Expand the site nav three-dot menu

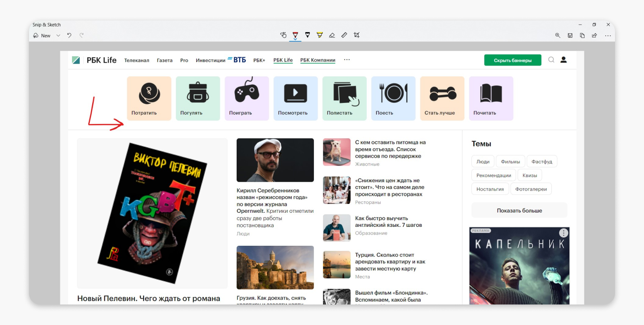347,60
